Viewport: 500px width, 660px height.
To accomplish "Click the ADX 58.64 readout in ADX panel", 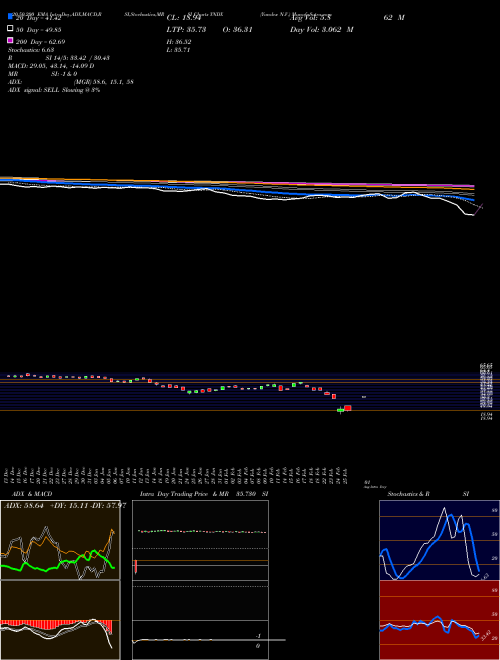I will tap(24, 506).
